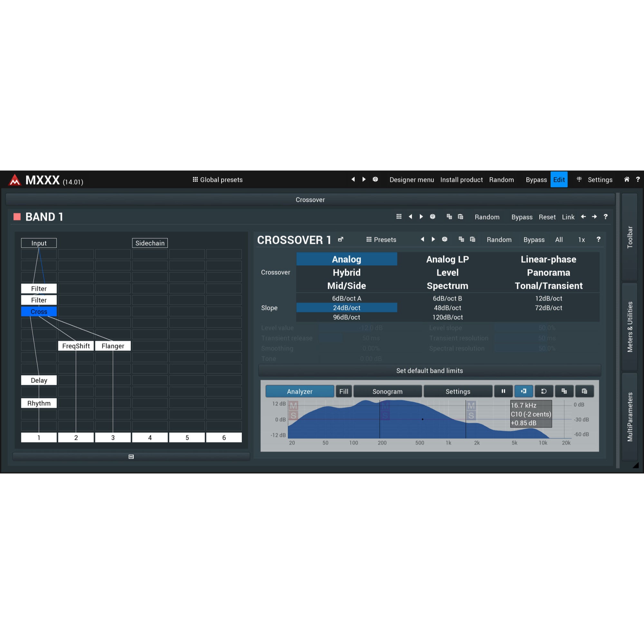The image size is (644, 644).
Task: Paste the Crossover 1 settings
Action: tap(472, 239)
